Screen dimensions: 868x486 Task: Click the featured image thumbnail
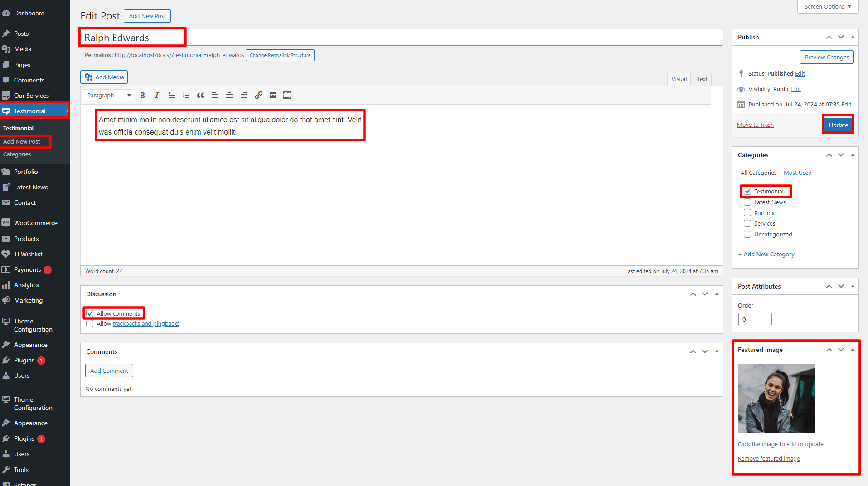tap(776, 399)
